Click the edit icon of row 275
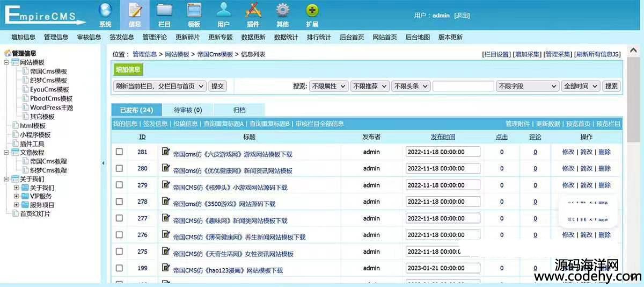 coord(166,252)
